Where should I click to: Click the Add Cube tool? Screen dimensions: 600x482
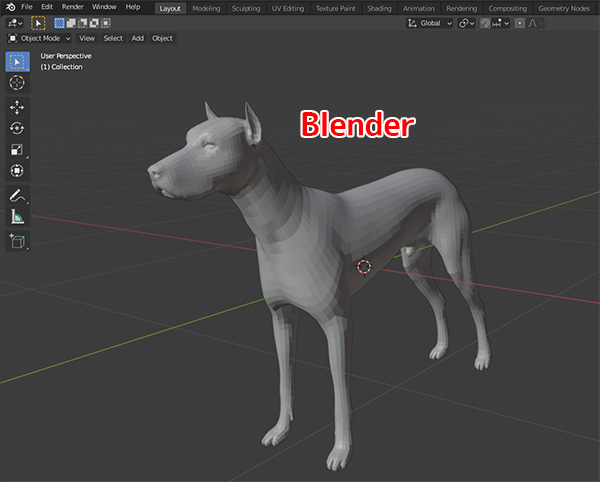[x=17, y=240]
